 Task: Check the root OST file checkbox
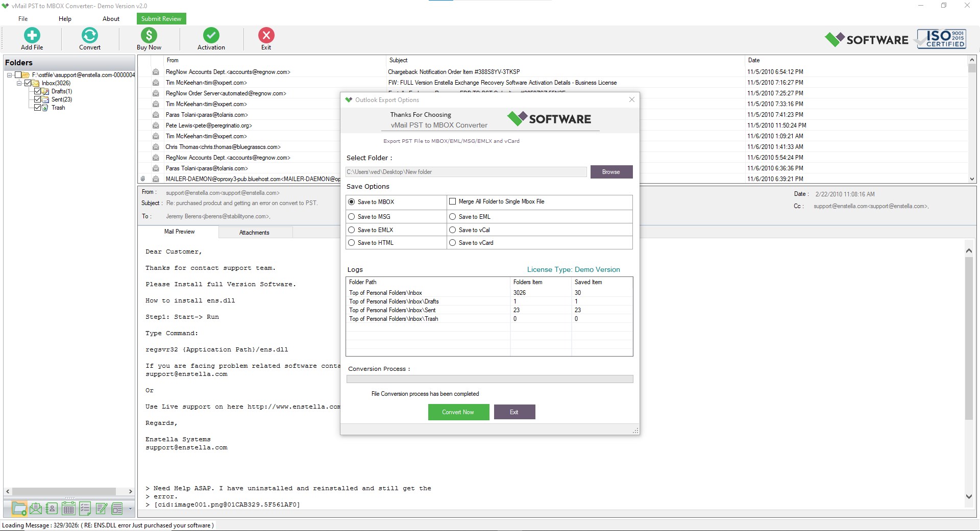18,75
